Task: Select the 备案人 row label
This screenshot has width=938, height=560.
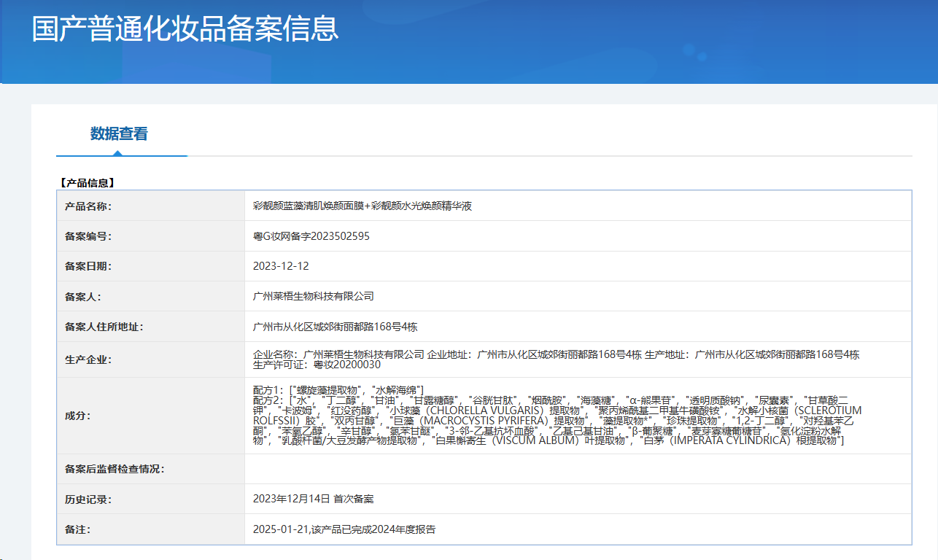Action: [83, 297]
